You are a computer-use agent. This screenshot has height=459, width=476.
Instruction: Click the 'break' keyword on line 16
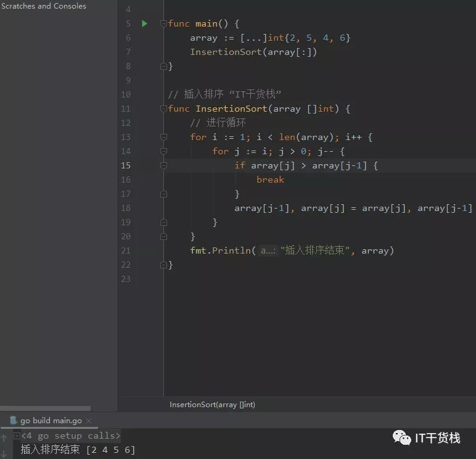270,180
